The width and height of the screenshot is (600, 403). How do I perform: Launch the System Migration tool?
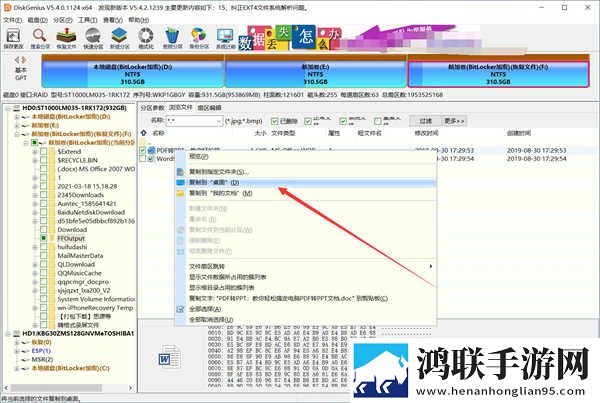pos(225,38)
